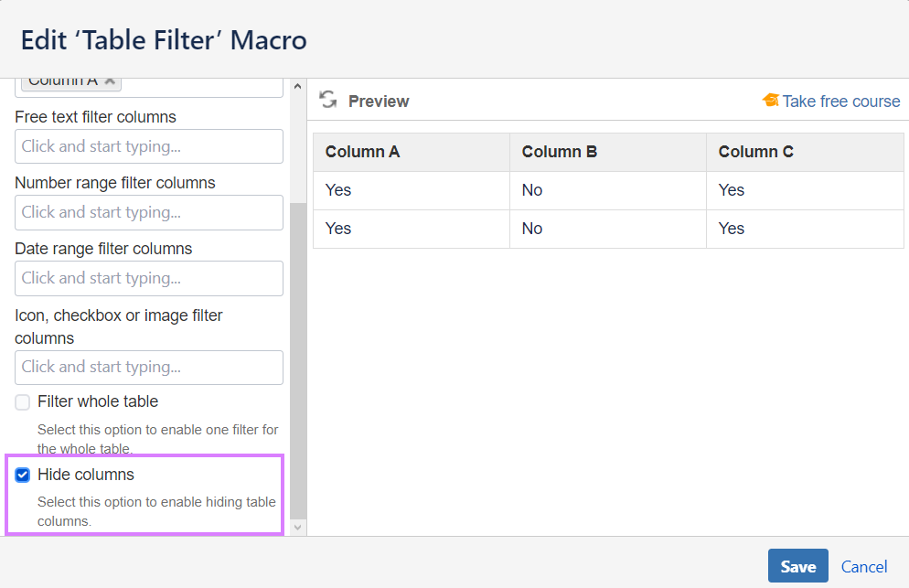Click the Column C table header
Screen dimensions: 909x588
pyautogui.click(x=756, y=152)
